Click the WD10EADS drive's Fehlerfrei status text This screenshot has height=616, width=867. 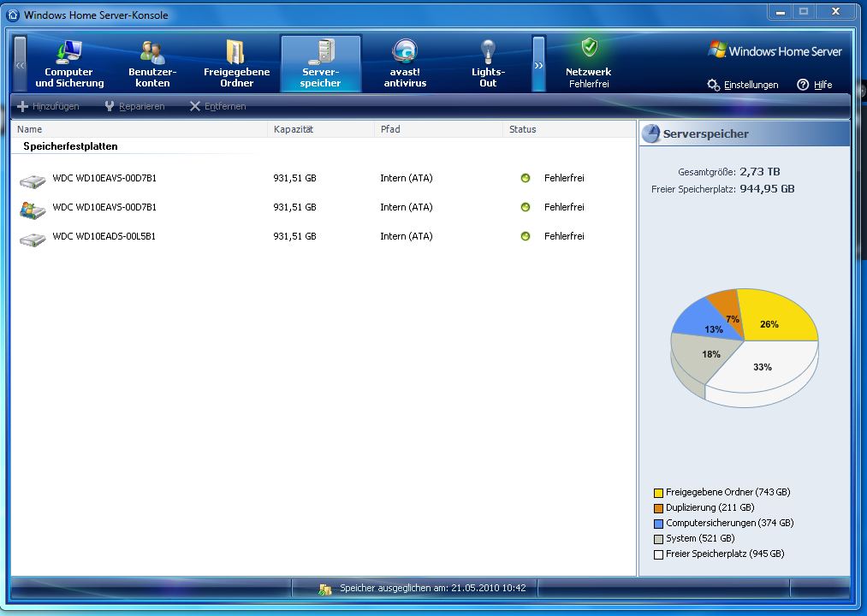point(564,236)
